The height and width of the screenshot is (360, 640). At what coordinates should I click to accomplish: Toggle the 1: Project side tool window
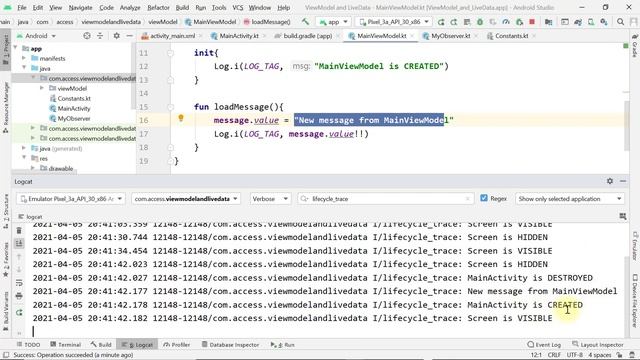point(6,49)
